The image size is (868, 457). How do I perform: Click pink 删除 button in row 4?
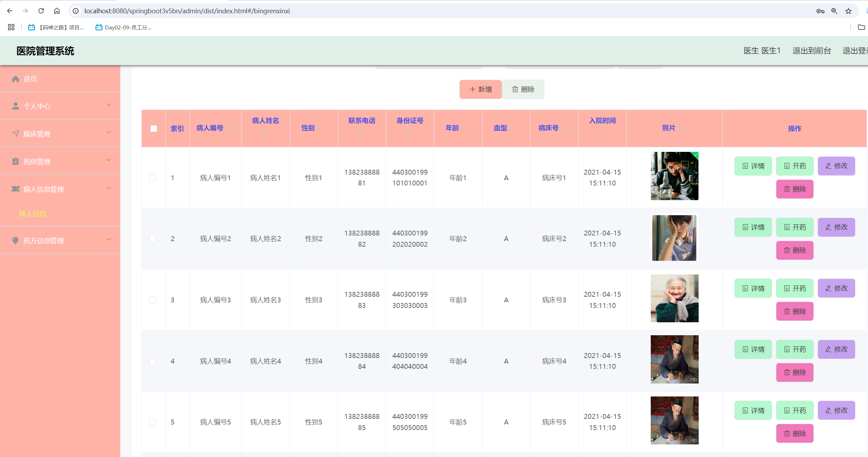[x=795, y=372]
